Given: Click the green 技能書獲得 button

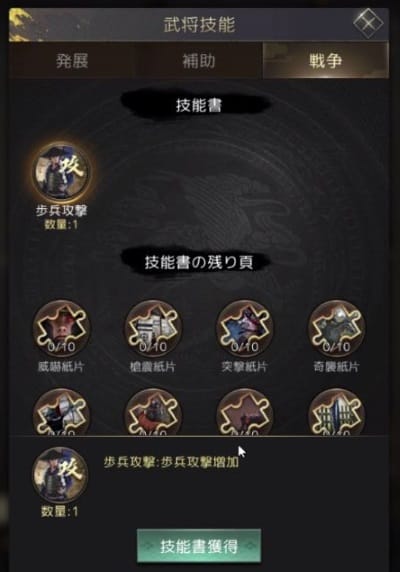Looking at the screenshot, I should point(199,546).
